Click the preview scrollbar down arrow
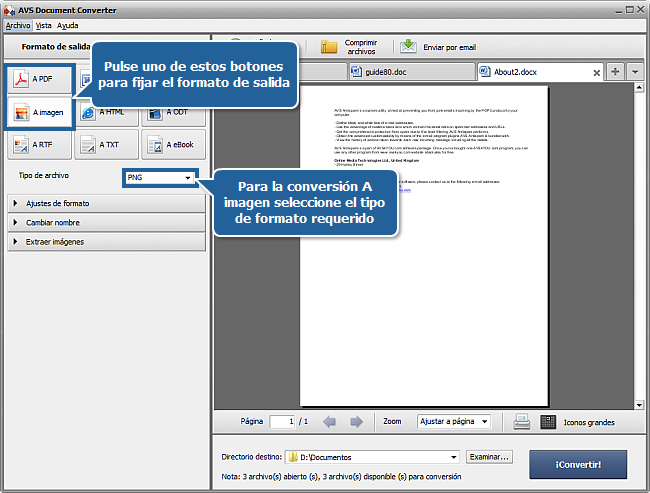 [639, 405]
